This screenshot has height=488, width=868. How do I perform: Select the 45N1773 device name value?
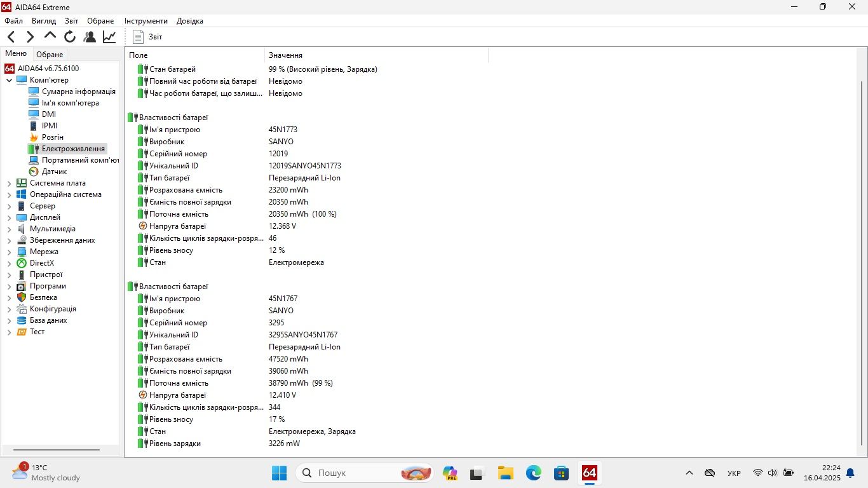click(283, 130)
